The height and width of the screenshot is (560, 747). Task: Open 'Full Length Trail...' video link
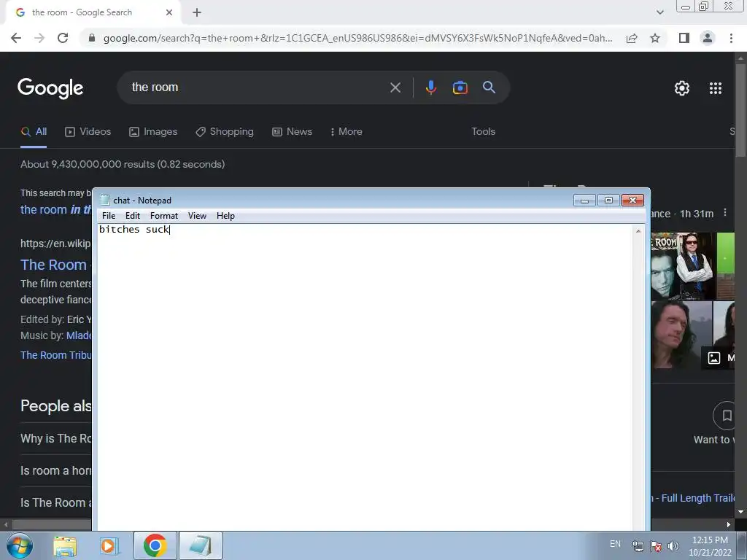click(693, 498)
